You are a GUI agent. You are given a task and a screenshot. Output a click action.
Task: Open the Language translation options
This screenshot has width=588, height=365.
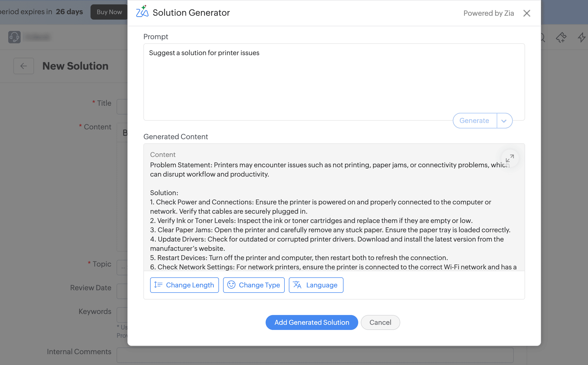316,285
